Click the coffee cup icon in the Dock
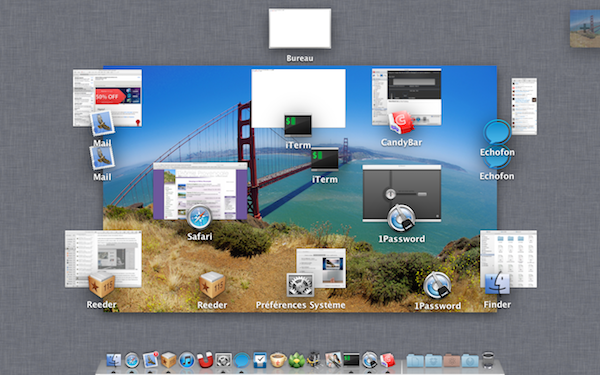The height and width of the screenshot is (375, 600). point(278,360)
